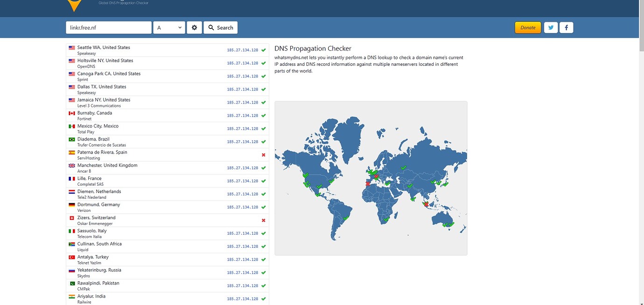Click the Canada flag beside Burnaby
The width and height of the screenshot is (644, 305).
tap(71, 113)
